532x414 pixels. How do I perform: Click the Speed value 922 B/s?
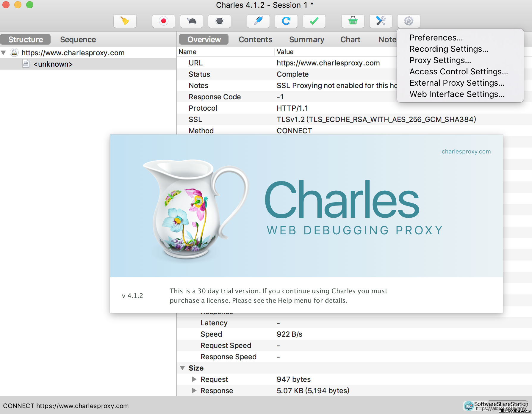(x=289, y=334)
